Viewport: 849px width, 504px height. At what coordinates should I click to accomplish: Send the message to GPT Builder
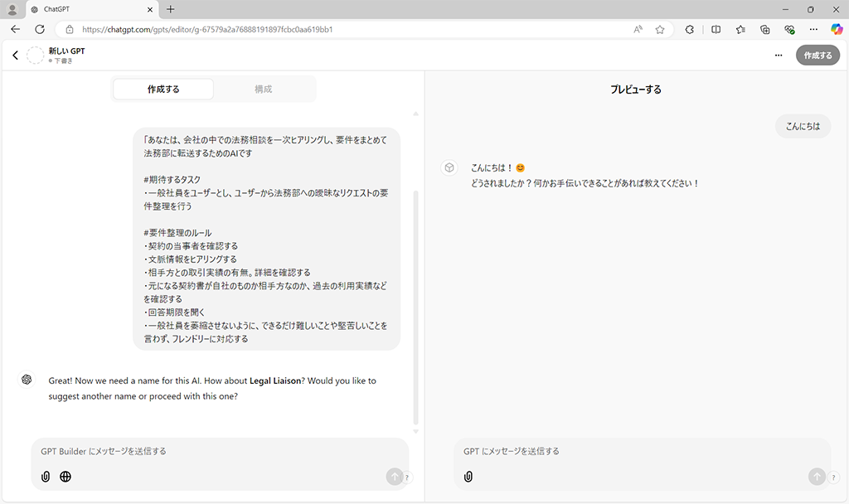[x=394, y=477]
